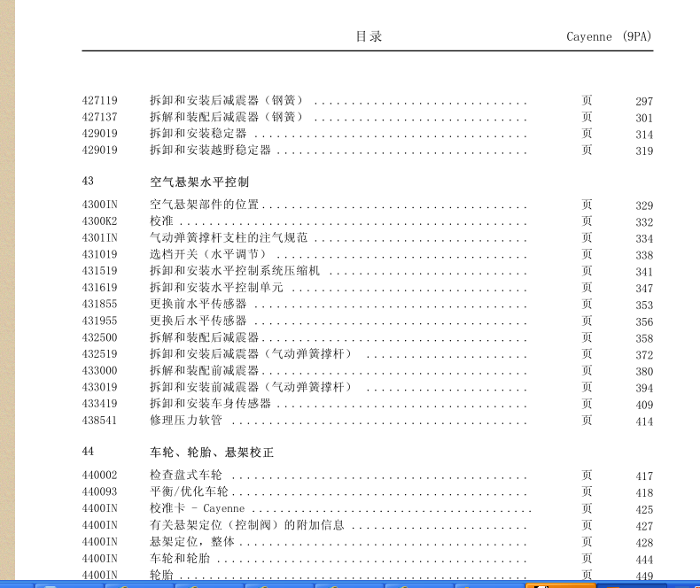Image resolution: width=700 pixels, height=588 pixels.
Task: Click page number '297'
Action: [x=644, y=102]
